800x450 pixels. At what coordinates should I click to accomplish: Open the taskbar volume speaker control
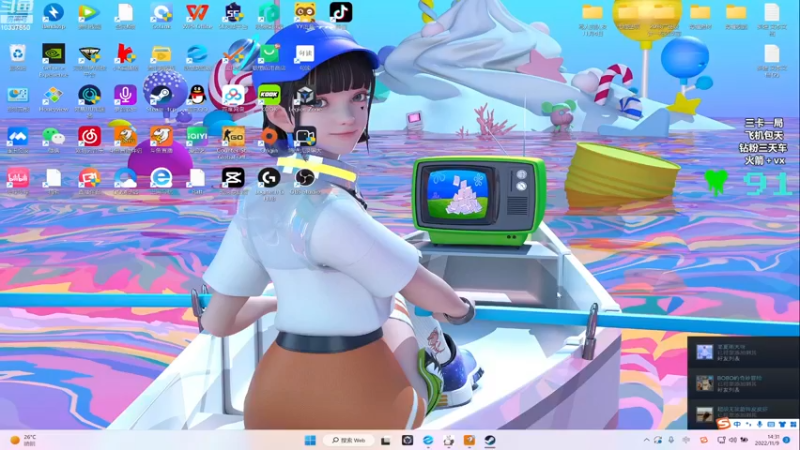pyautogui.click(x=733, y=440)
